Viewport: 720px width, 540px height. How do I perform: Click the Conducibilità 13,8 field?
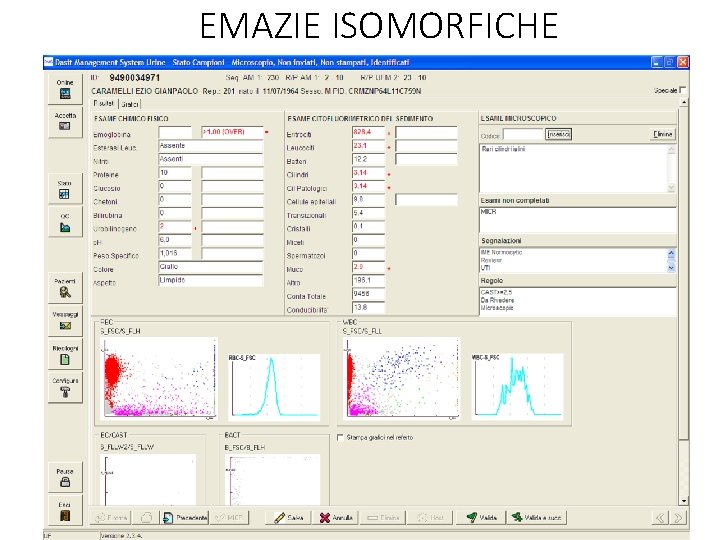pyautogui.click(x=368, y=308)
